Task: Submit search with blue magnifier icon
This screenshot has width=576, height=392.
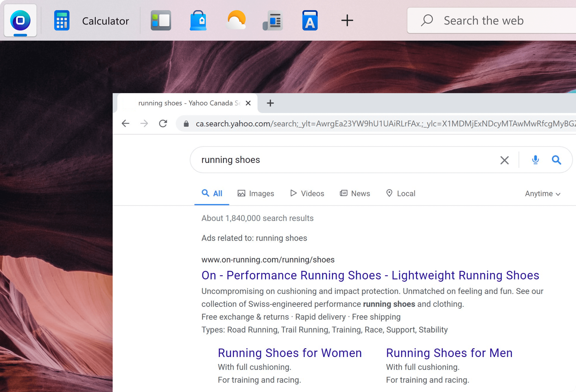Action: pyautogui.click(x=556, y=160)
